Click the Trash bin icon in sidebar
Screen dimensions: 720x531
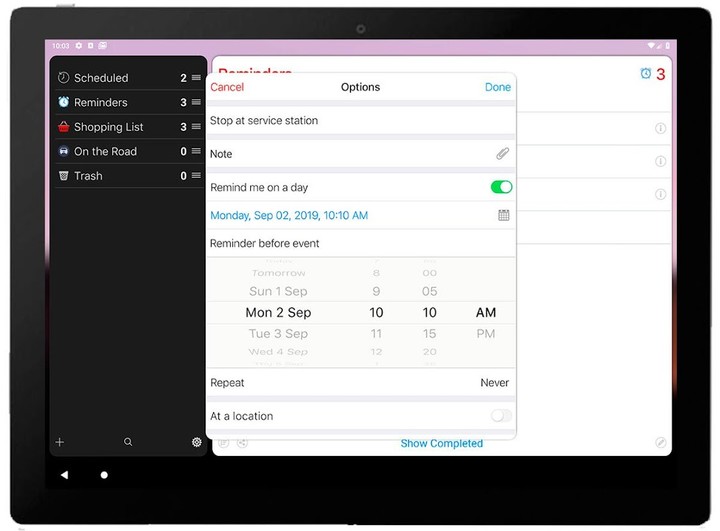click(x=64, y=176)
